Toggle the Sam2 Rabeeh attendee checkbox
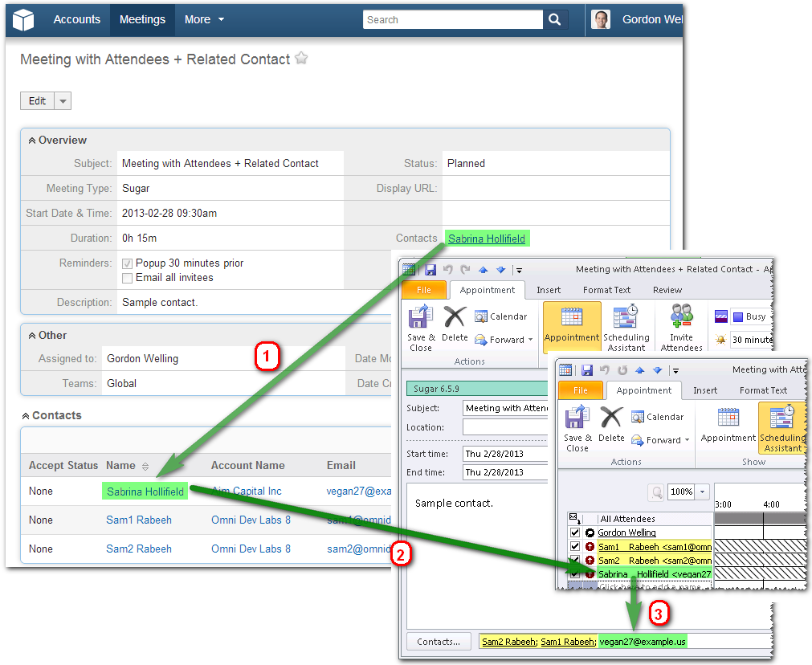 click(575, 561)
